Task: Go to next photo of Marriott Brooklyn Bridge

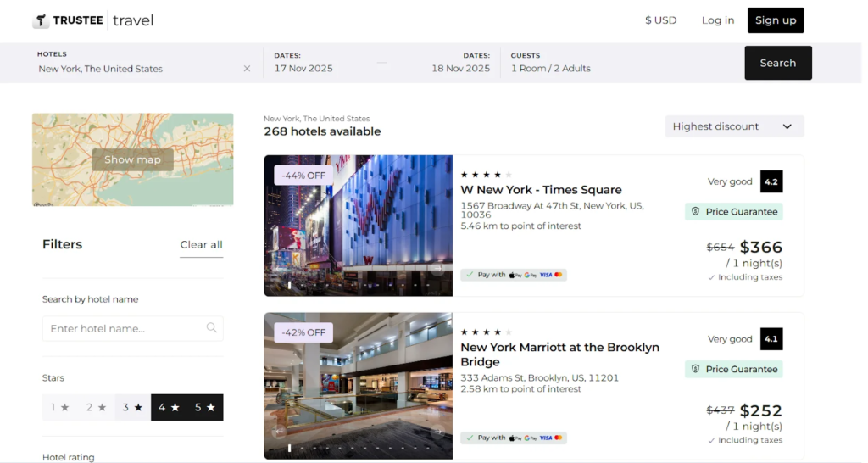Action: 438,432
